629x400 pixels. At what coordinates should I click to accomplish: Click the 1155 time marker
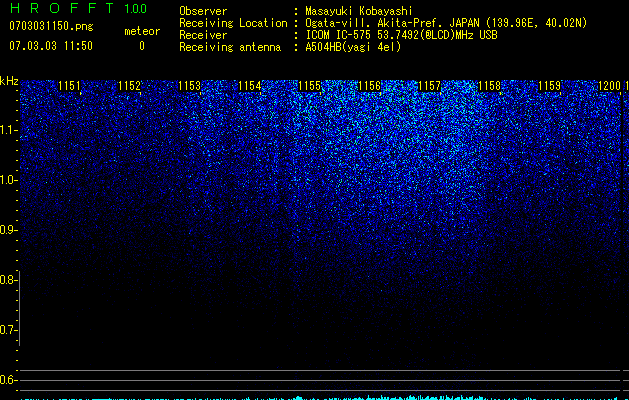coord(310,86)
